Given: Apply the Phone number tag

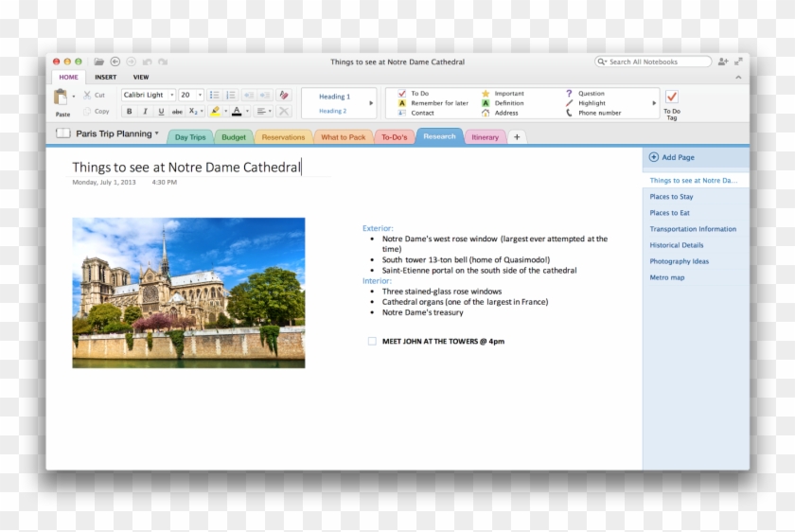Looking at the screenshot, I should pos(593,113).
